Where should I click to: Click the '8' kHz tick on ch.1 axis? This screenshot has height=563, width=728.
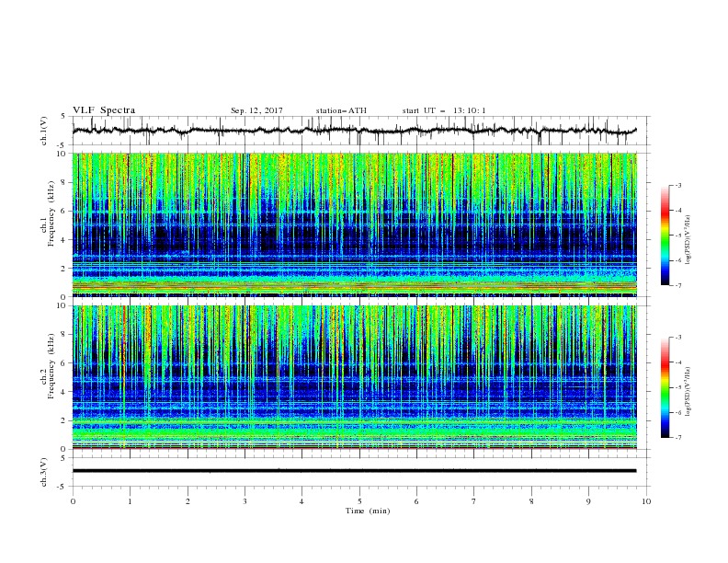64,182
